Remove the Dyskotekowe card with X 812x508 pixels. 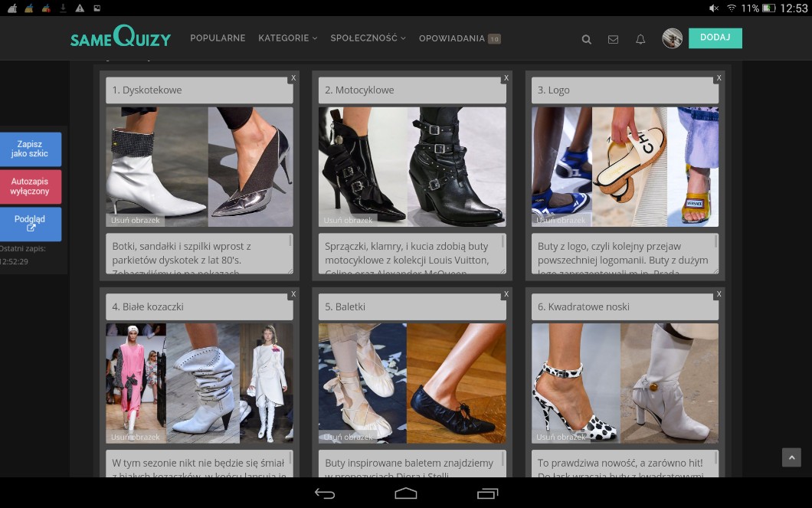pyautogui.click(x=293, y=78)
